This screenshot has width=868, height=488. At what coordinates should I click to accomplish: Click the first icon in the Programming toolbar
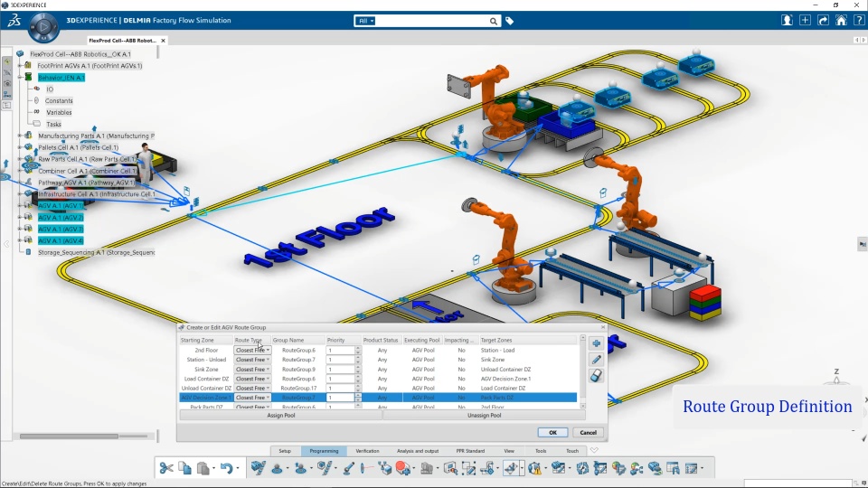pos(258,468)
